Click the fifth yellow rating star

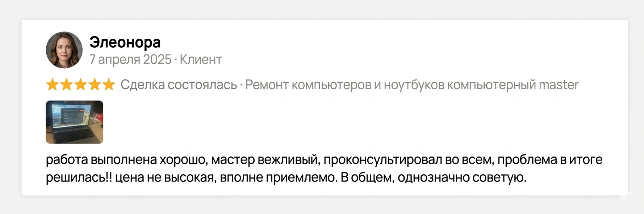coord(108,85)
